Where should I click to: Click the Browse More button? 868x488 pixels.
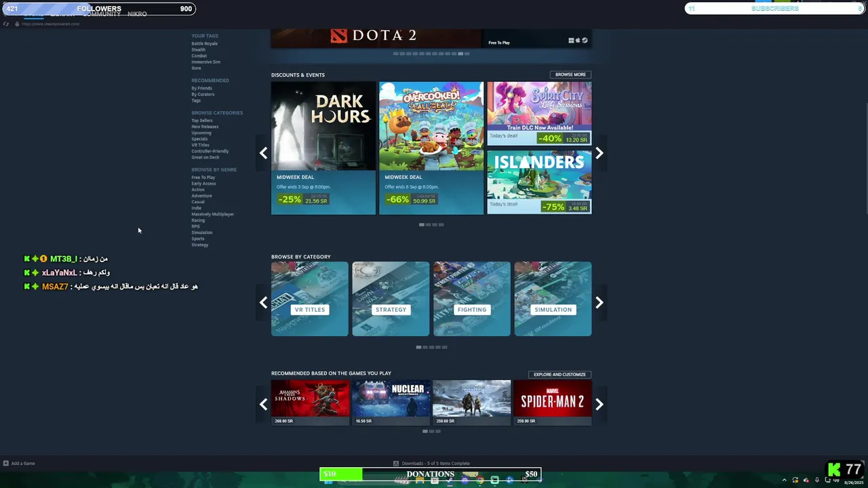pyautogui.click(x=570, y=75)
